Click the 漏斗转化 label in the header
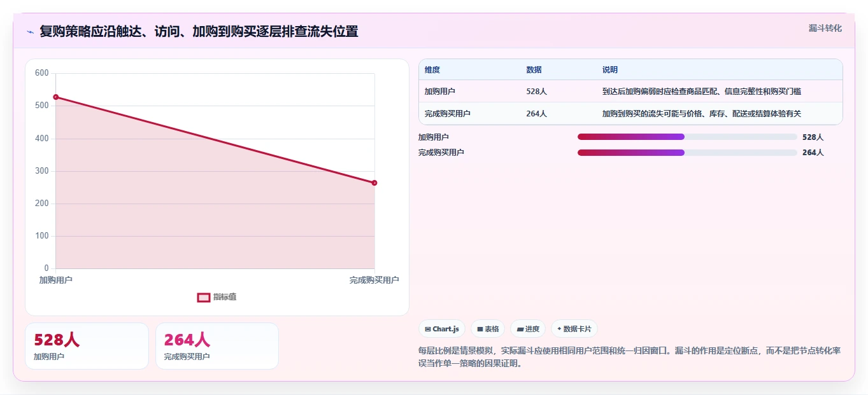 (825, 28)
